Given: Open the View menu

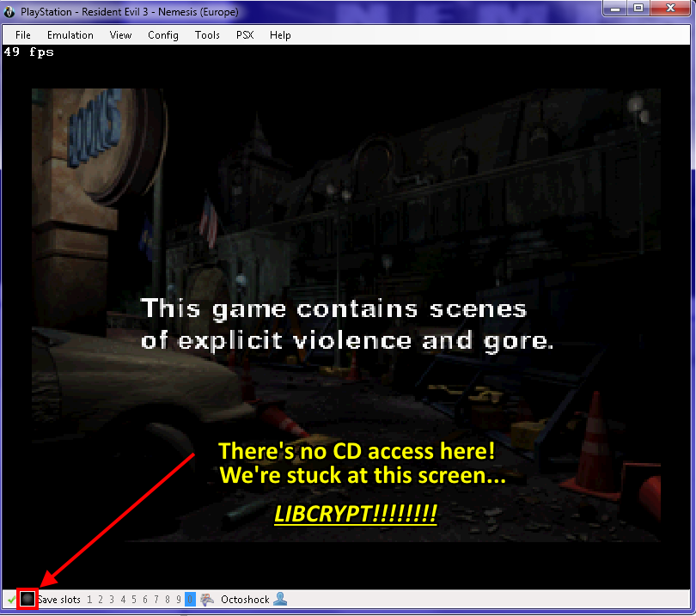Looking at the screenshot, I should pos(120,35).
